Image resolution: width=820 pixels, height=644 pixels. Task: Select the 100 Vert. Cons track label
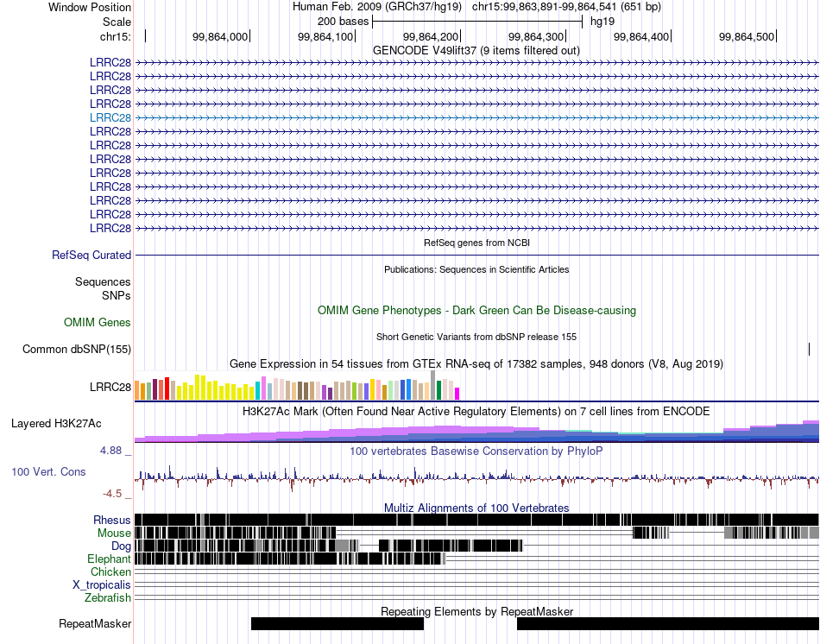[x=48, y=471]
